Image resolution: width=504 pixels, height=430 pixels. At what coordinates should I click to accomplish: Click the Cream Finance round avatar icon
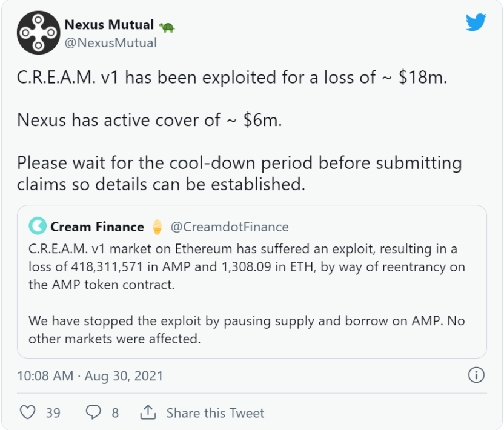point(38,227)
